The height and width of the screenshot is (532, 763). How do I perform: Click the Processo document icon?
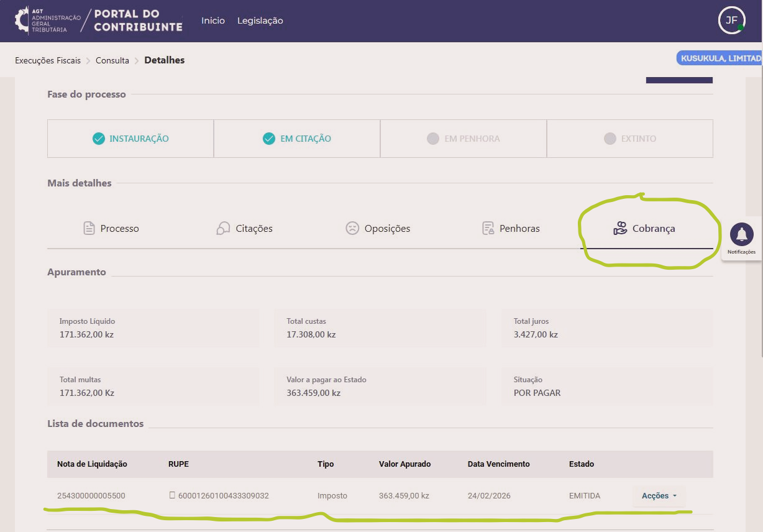89,228
